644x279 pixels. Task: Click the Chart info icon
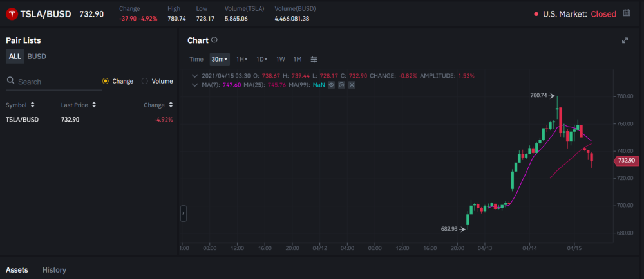214,40
